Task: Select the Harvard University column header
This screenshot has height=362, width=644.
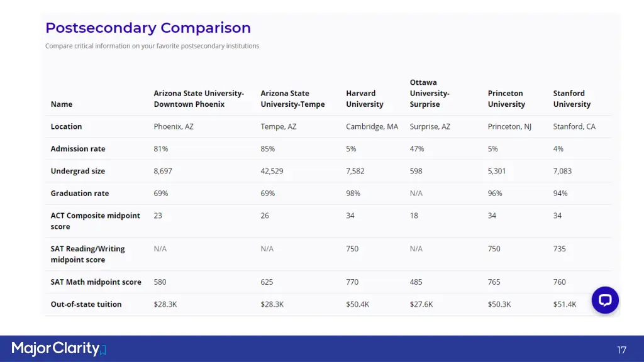Action: coord(364,99)
